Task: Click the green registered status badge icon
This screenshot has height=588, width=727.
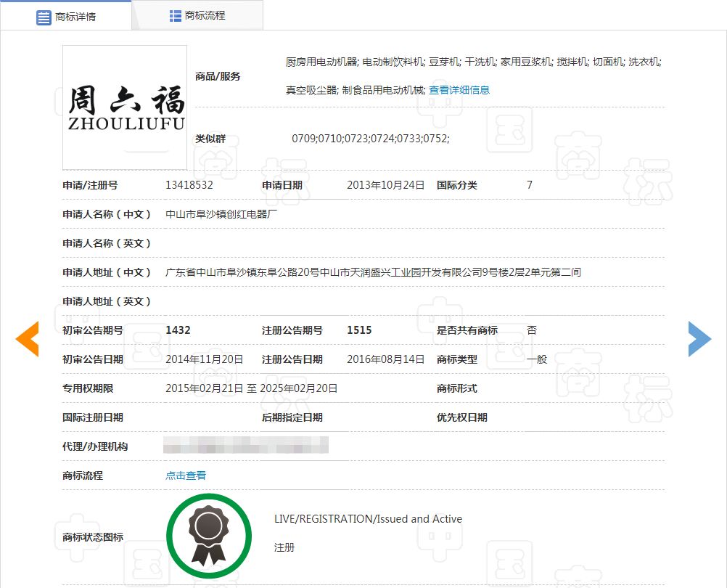Action: [209, 536]
